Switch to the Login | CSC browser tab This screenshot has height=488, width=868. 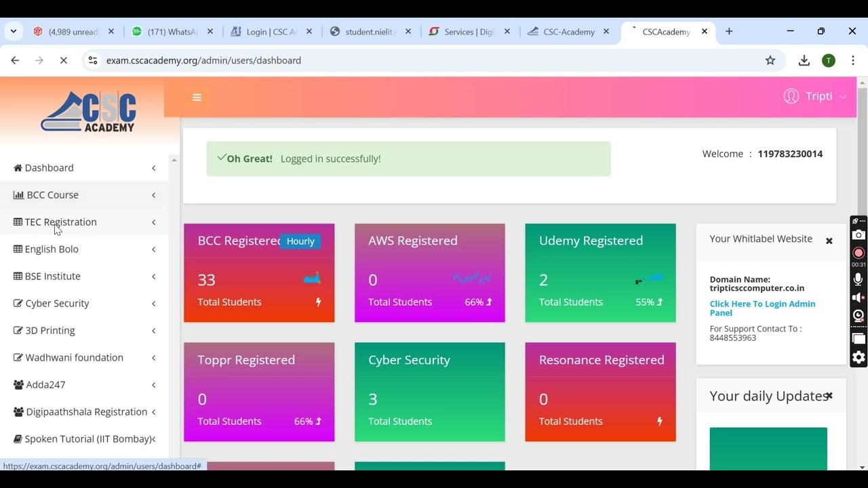coord(271,32)
